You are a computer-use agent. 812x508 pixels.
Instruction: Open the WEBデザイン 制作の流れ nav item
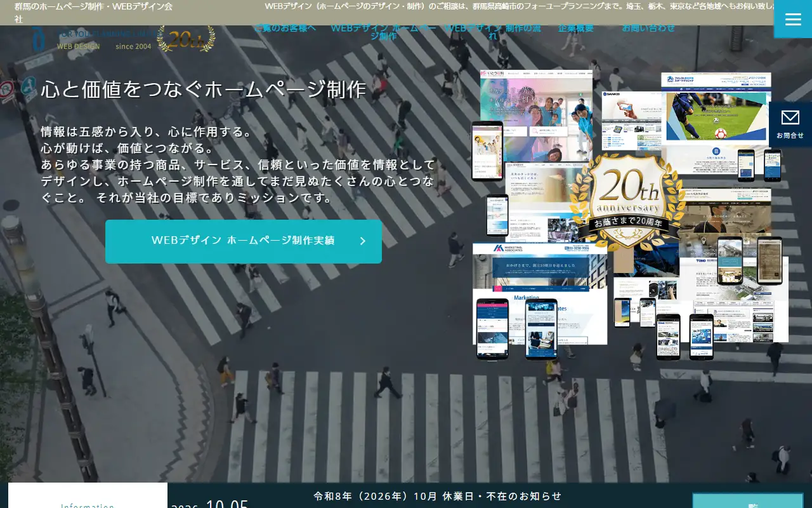(493, 32)
